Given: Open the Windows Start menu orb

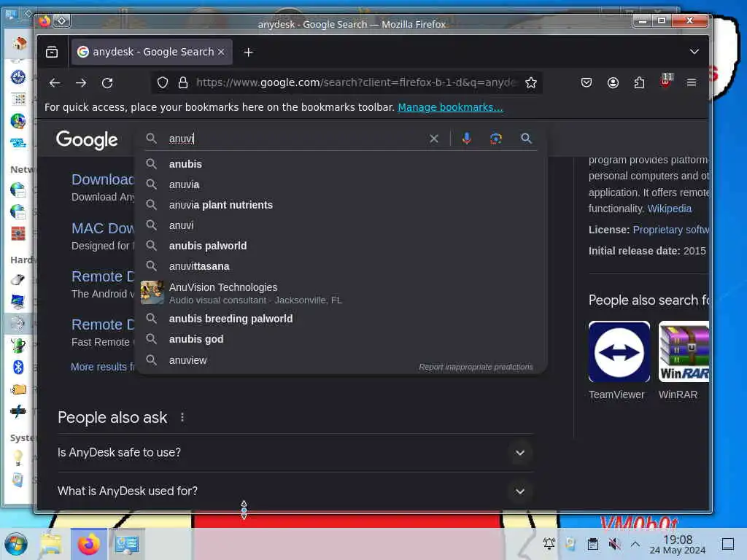Looking at the screenshot, I should (x=16, y=544).
